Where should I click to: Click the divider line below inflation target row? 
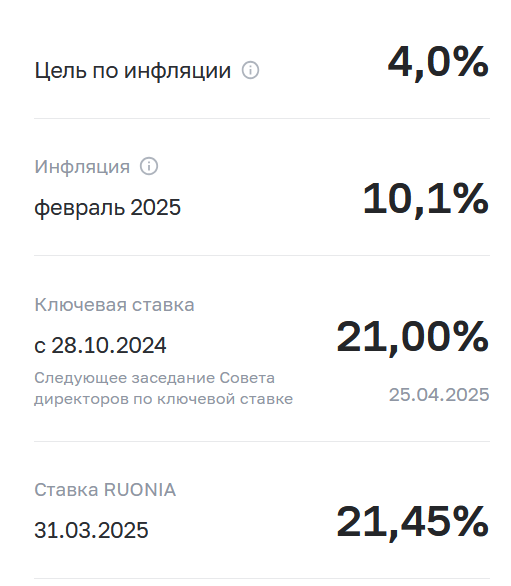262,118
